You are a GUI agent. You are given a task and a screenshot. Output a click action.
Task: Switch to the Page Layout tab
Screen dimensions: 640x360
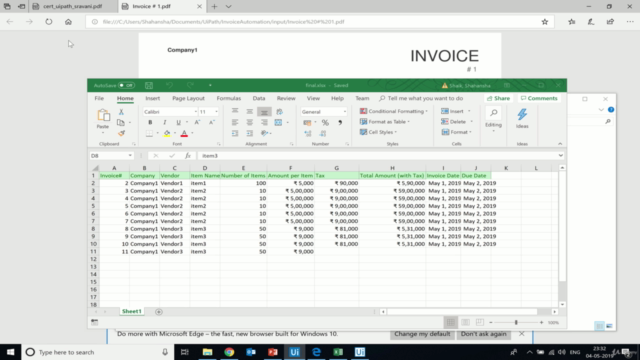[188, 98]
